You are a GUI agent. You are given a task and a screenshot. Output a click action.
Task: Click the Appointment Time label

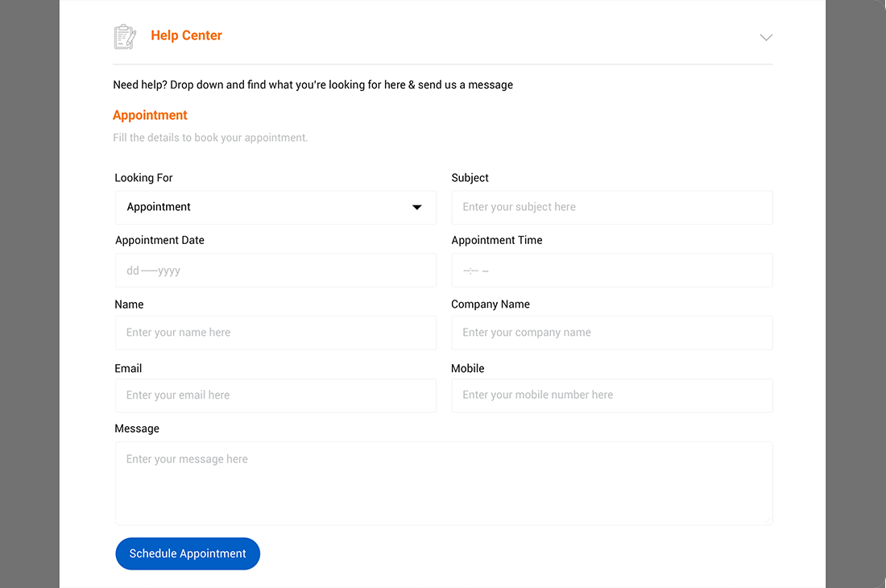[x=497, y=240]
